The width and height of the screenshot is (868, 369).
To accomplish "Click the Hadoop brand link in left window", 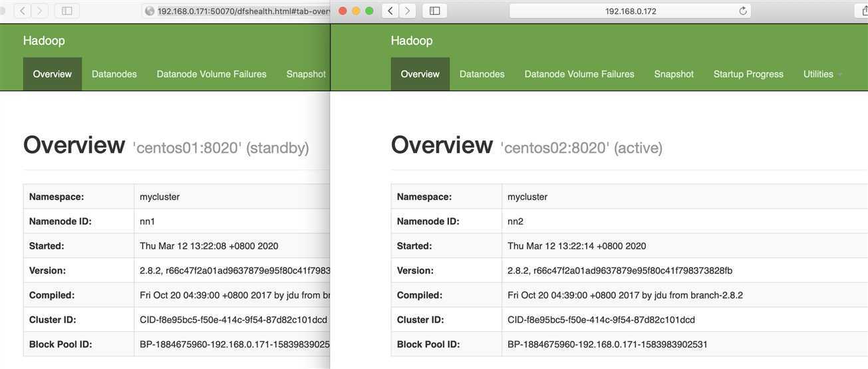I will coord(44,41).
